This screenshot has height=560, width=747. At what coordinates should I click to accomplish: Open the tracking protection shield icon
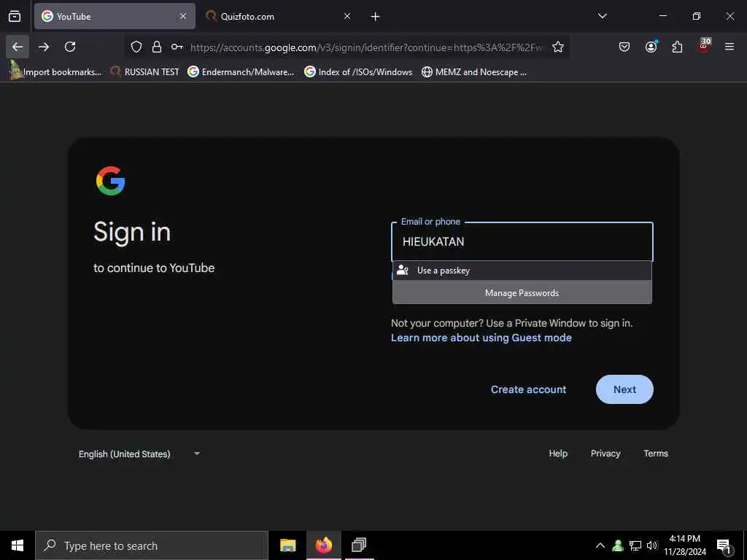coord(136,47)
